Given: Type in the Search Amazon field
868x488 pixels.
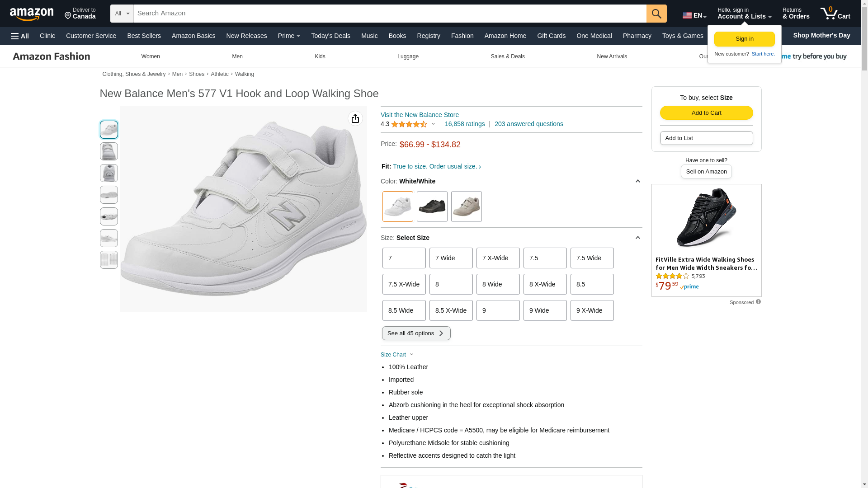Looking at the screenshot, I should click(x=389, y=14).
